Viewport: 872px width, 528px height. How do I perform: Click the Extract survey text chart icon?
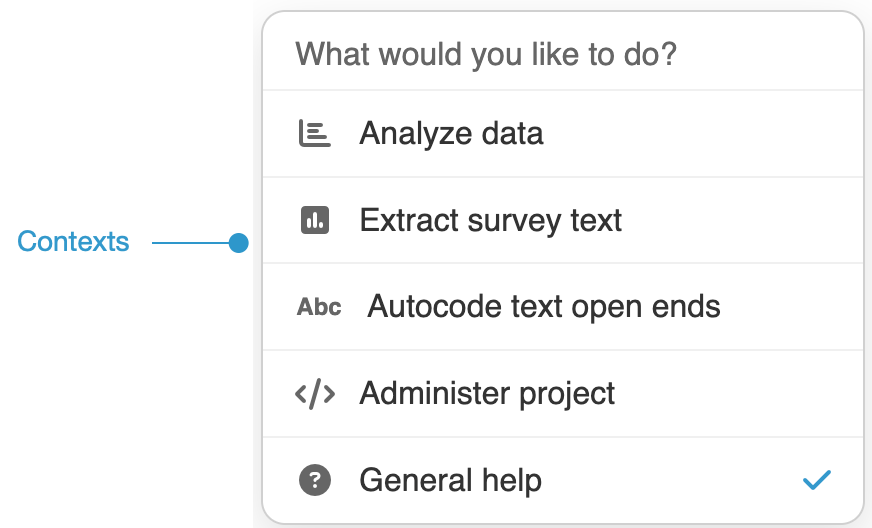click(315, 220)
